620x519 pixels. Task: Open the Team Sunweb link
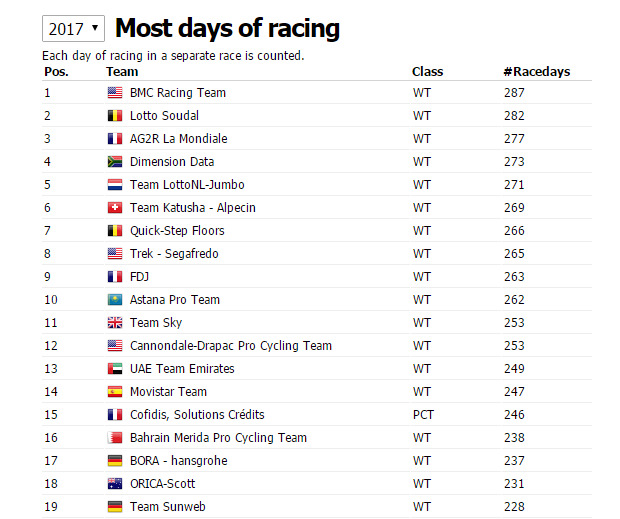coord(168,506)
